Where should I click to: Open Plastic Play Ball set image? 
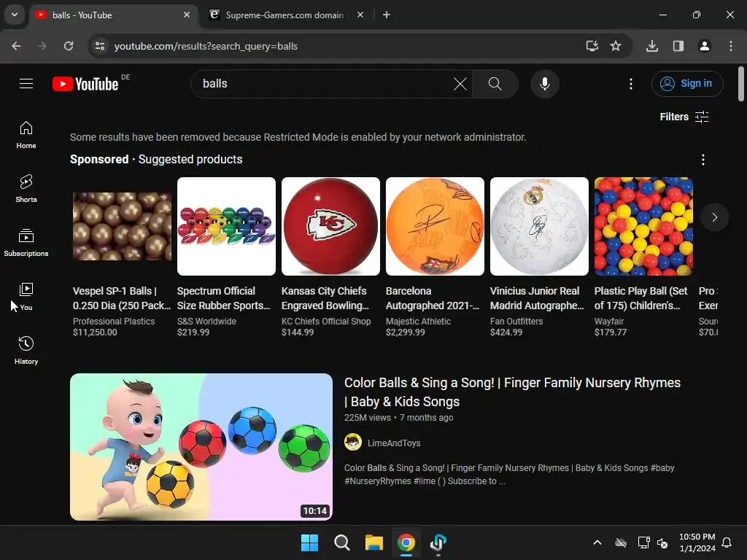(643, 226)
